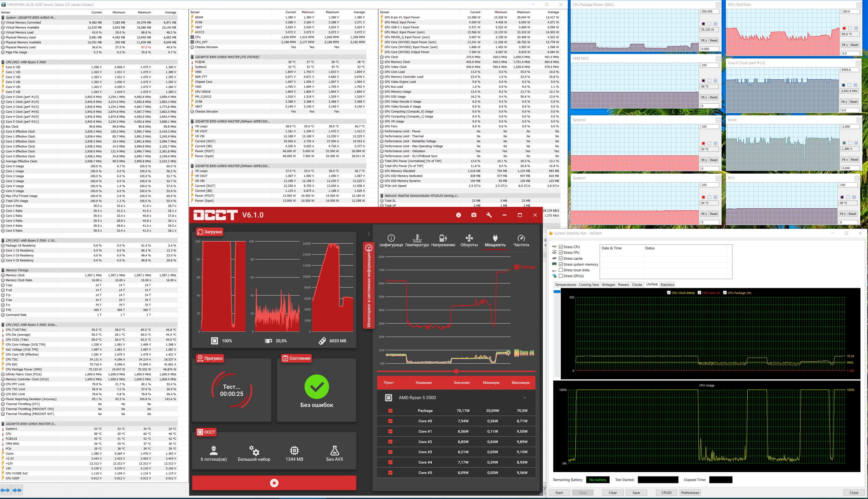868x499 pixels.
Task: Collapse OCCT monitoring side panel arrow
Action: 369,234
